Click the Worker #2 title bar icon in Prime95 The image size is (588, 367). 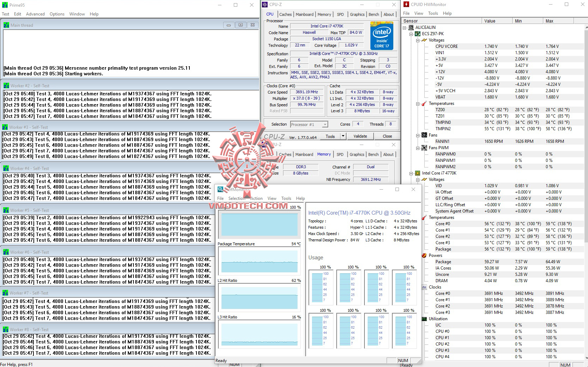pos(6,85)
